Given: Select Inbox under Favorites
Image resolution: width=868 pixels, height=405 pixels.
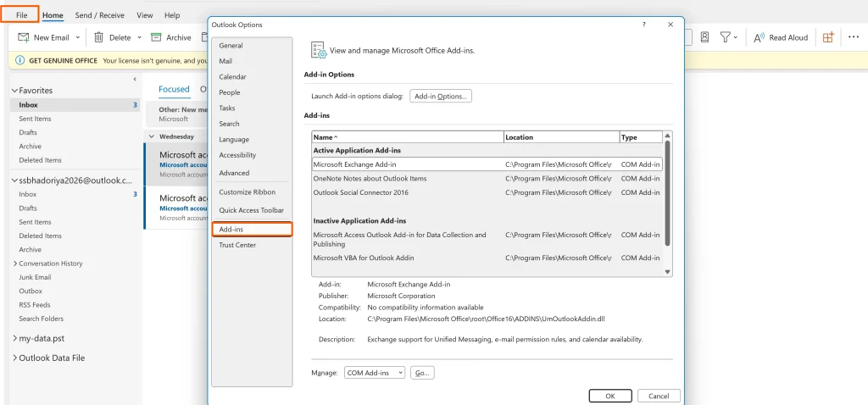Looking at the screenshot, I should tap(75, 104).
